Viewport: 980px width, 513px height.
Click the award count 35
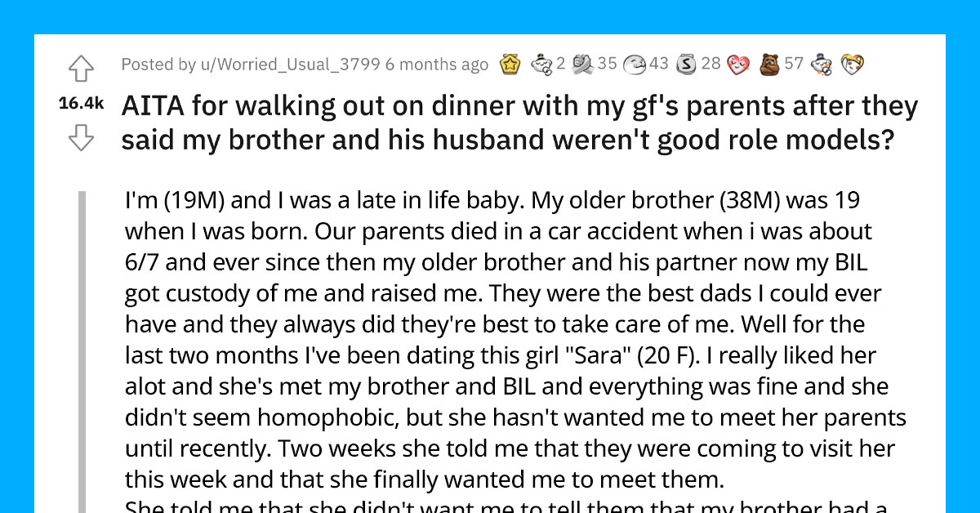coord(608,64)
